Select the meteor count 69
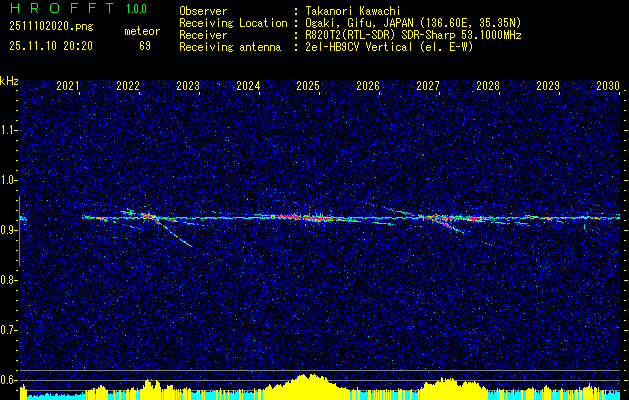This screenshot has height=400, width=629. click(x=145, y=46)
